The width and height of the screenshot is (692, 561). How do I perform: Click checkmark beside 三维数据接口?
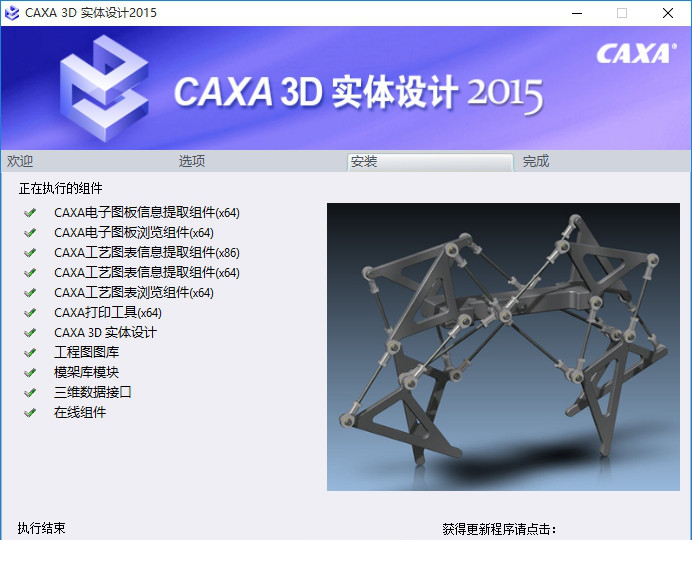(30, 393)
